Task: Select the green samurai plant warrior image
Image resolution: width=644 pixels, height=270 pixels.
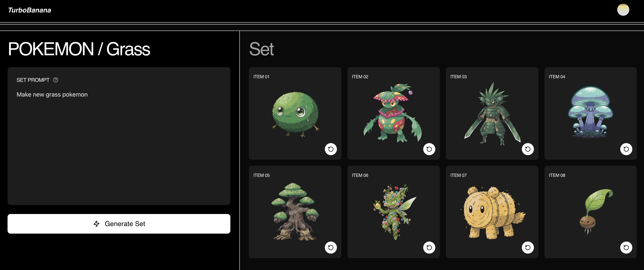Action: [x=492, y=114]
